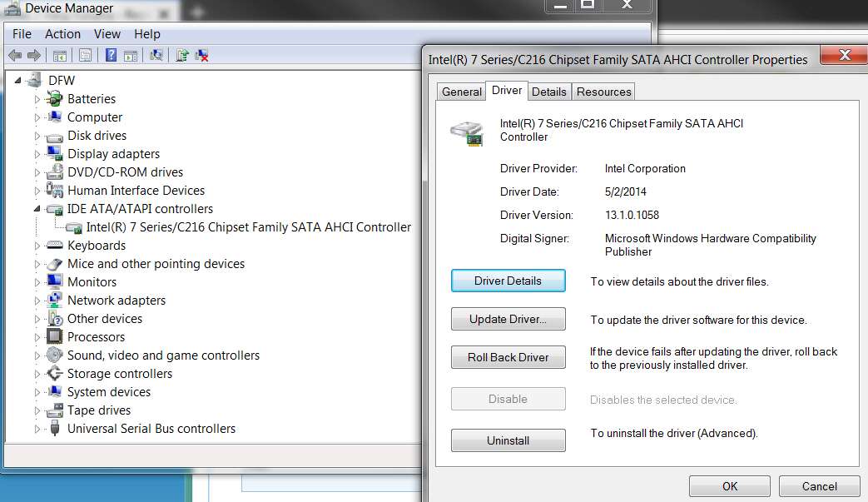868x502 pixels.
Task: Switch to the General tab
Action: [x=461, y=92]
